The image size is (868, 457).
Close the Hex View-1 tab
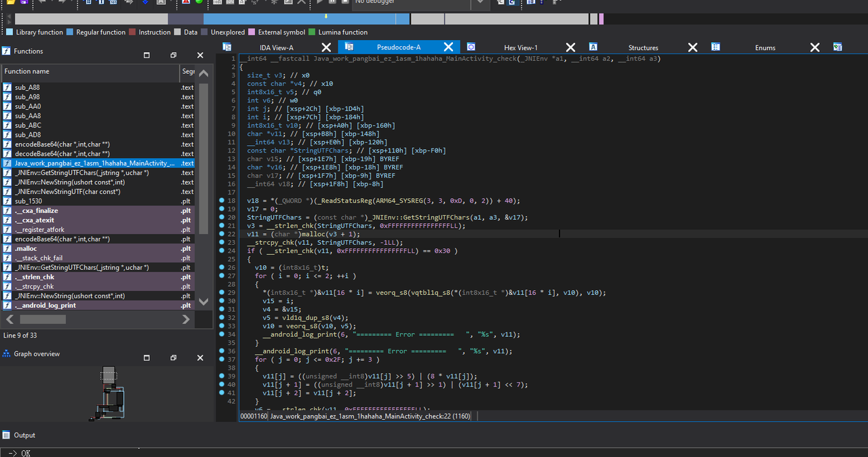coord(570,47)
